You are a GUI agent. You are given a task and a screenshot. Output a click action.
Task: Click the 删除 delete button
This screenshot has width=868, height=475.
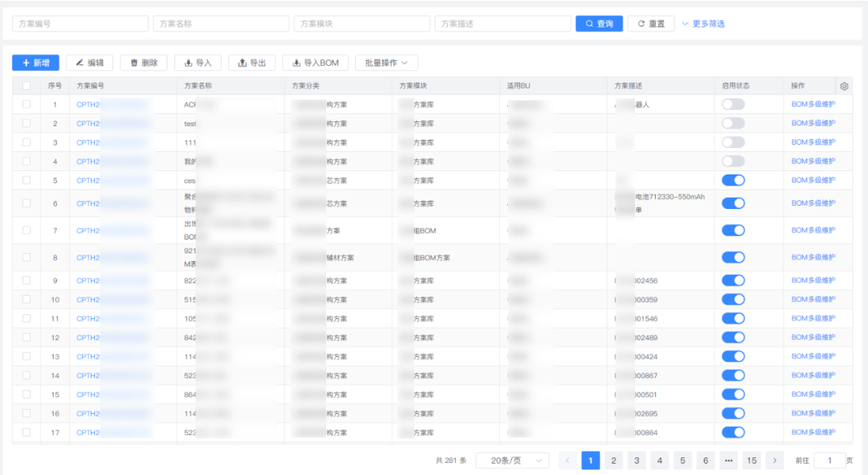(x=144, y=63)
